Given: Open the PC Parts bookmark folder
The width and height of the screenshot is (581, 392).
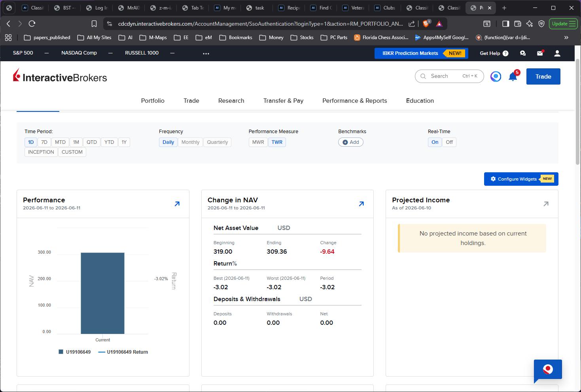Looking at the screenshot, I should click(334, 38).
